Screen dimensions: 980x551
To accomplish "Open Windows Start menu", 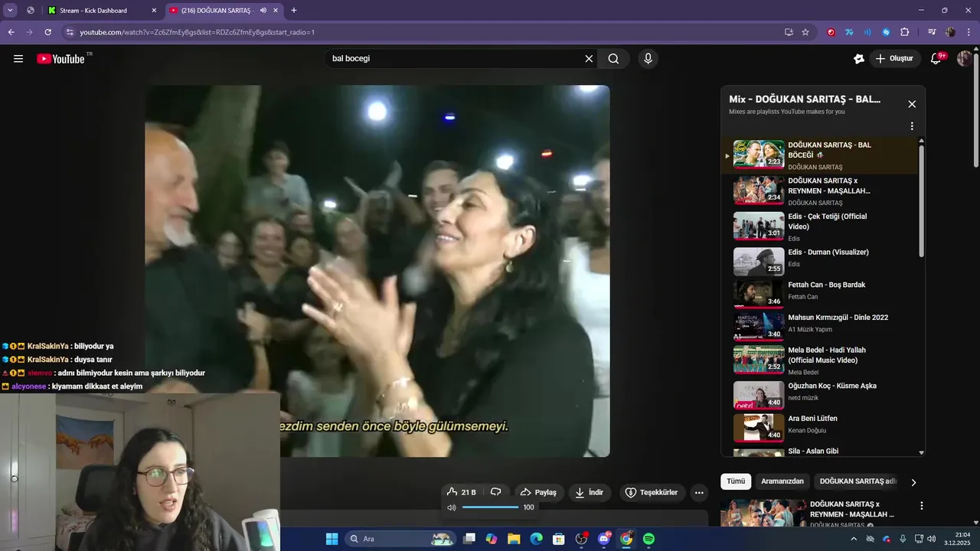I will coord(332,539).
